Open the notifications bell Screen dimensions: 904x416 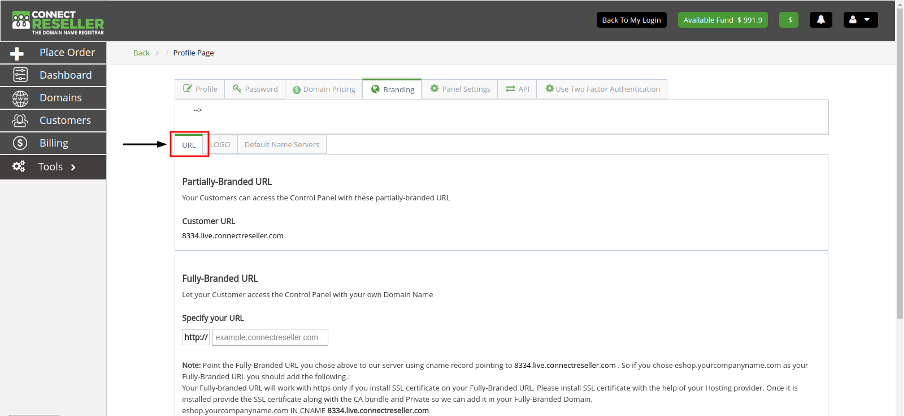(821, 20)
